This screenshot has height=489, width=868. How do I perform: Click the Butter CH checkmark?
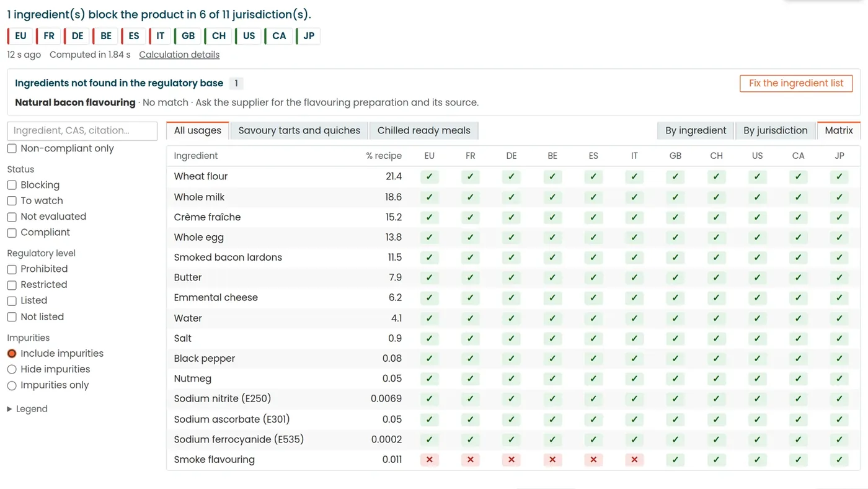point(716,277)
